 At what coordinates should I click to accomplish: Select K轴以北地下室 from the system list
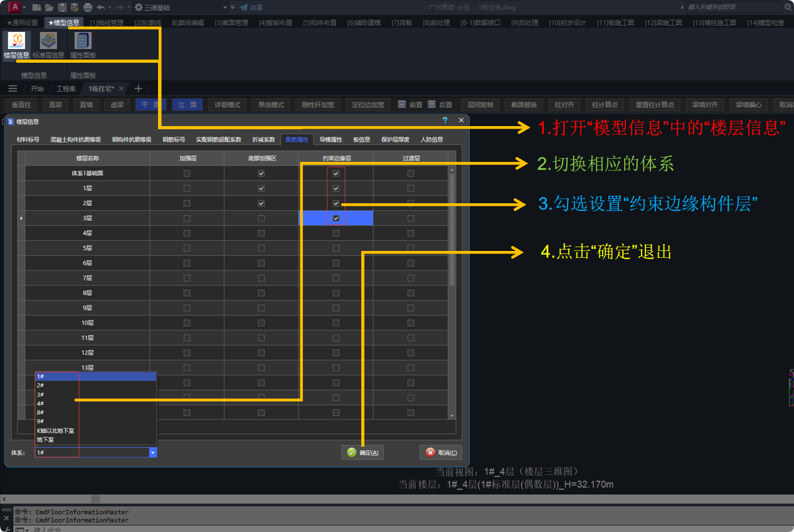click(56, 431)
